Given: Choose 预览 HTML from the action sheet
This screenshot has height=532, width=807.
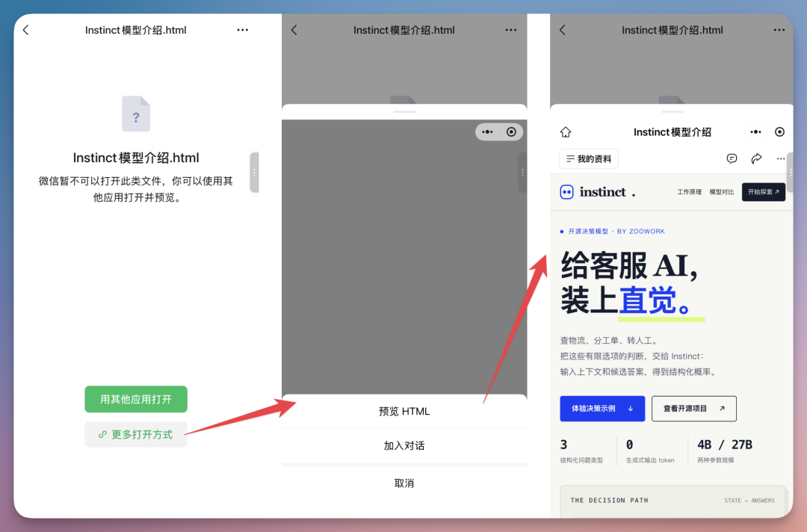Looking at the screenshot, I should coord(404,412).
